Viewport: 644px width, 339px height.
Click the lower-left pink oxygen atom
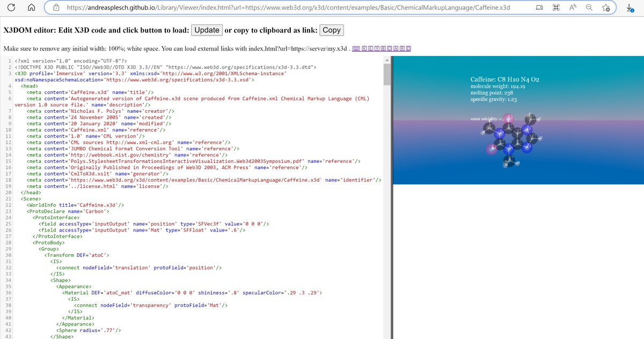pos(493,149)
